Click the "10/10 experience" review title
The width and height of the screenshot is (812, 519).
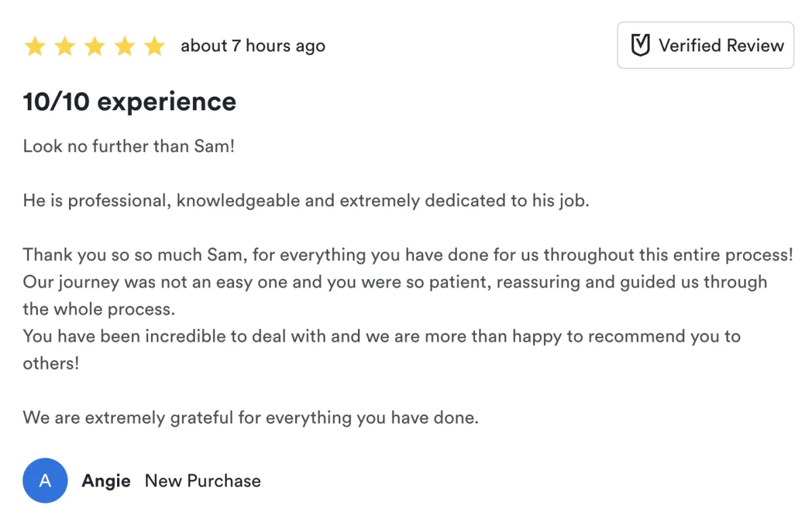(130, 101)
